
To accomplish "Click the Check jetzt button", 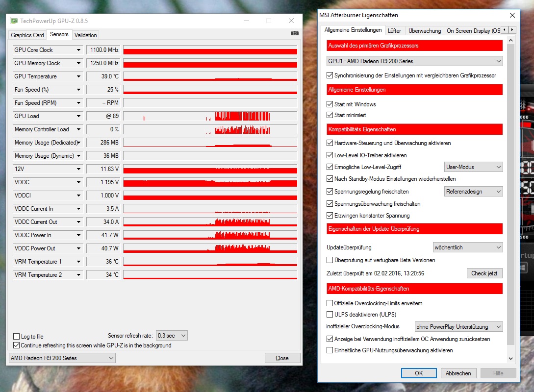I will (x=484, y=273).
